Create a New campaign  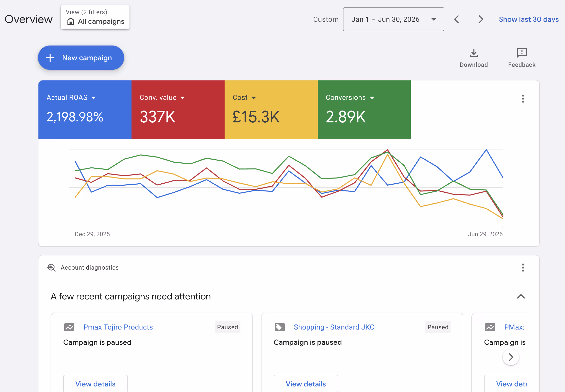click(x=81, y=58)
